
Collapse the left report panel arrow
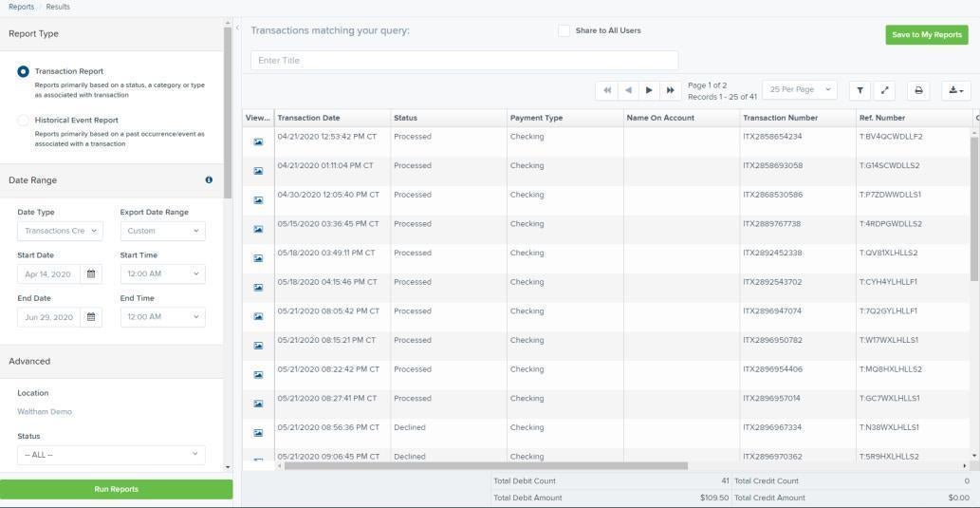coord(237,28)
